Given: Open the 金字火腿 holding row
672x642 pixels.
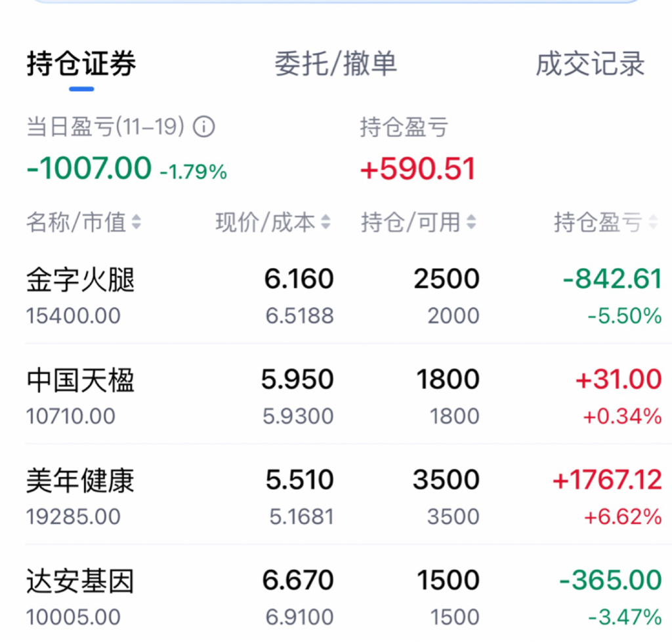Looking at the screenshot, I should pyautogui.click(x=344, y=296).
